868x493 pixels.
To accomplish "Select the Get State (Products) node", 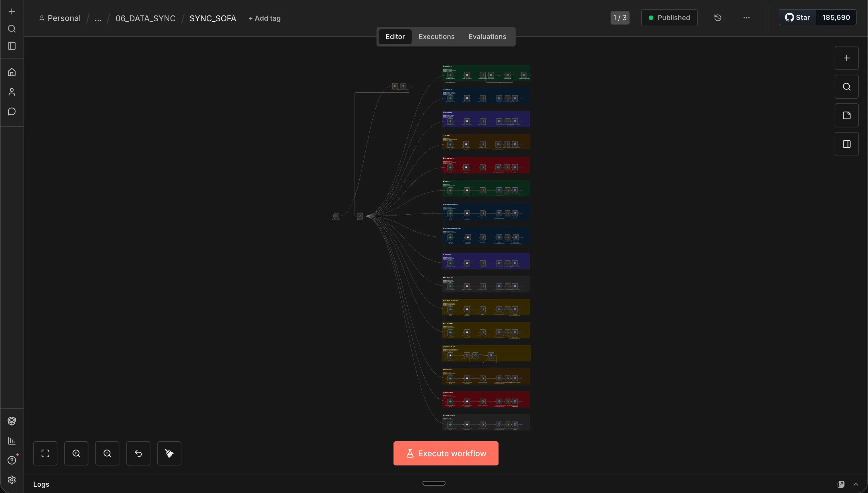I will tap(450, 75).
